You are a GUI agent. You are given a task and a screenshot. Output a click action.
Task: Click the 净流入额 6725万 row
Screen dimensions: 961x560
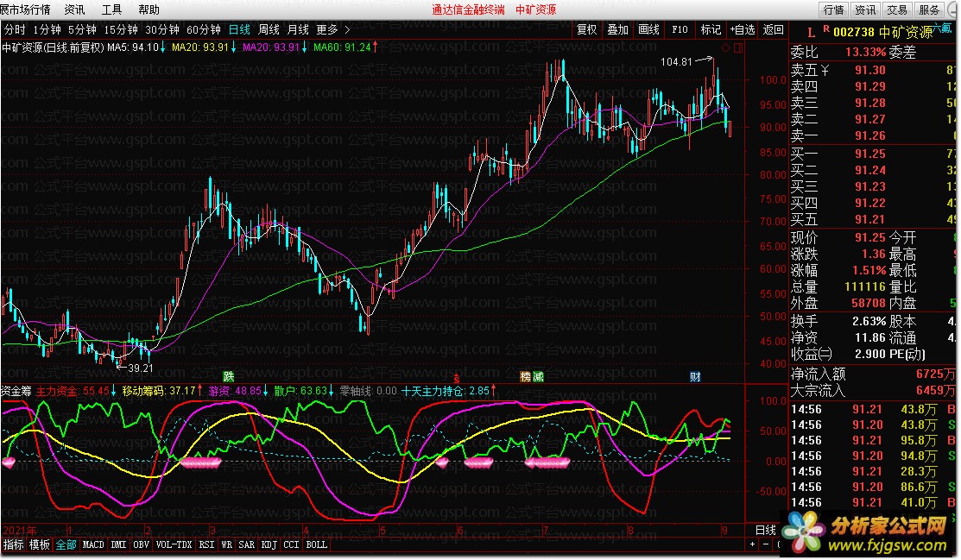pyautogui.click(x=873, y=374)
